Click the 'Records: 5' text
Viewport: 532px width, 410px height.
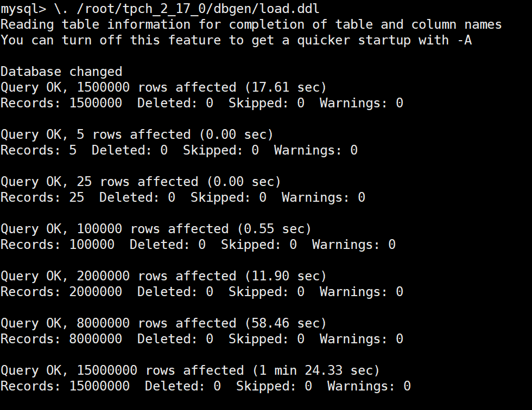39,150
